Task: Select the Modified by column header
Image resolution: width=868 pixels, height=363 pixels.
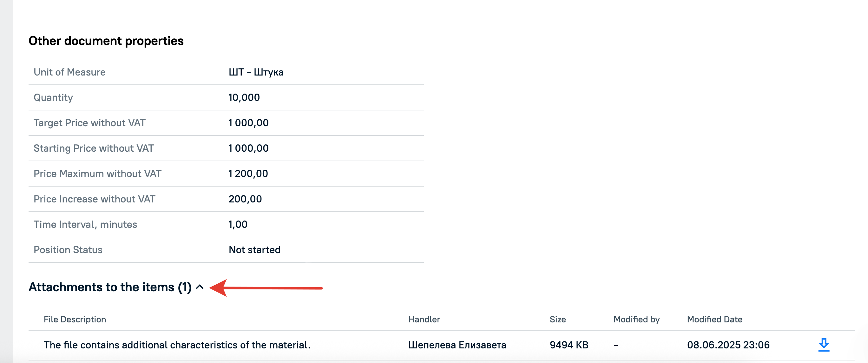Action: click(636, 319)
